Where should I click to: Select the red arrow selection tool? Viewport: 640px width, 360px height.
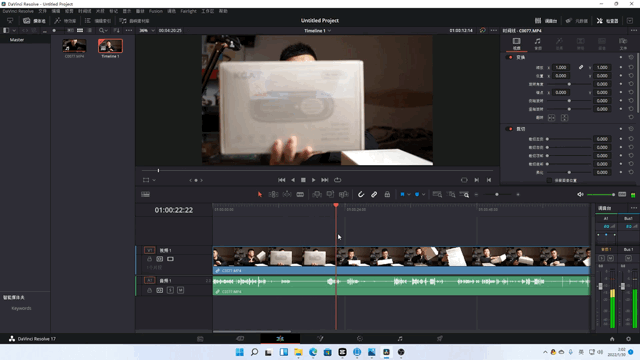260,195
